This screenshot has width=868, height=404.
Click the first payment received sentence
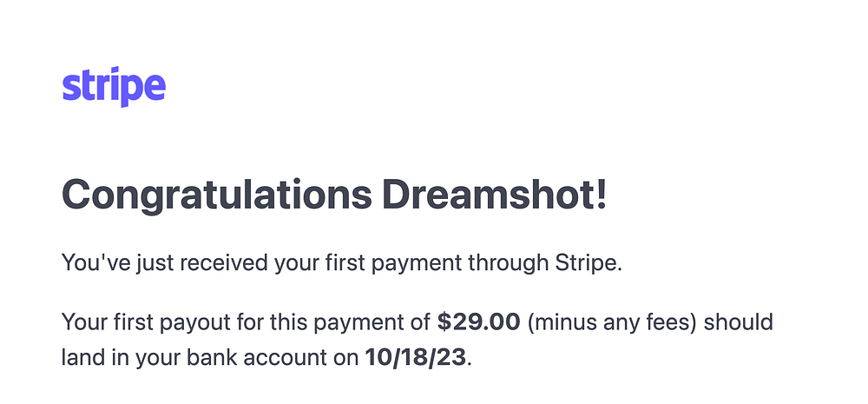coord(342,262)
